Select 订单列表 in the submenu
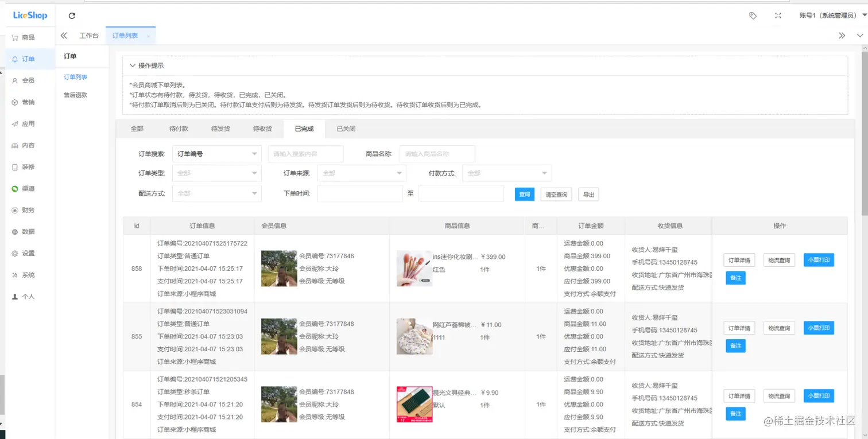 76,77
